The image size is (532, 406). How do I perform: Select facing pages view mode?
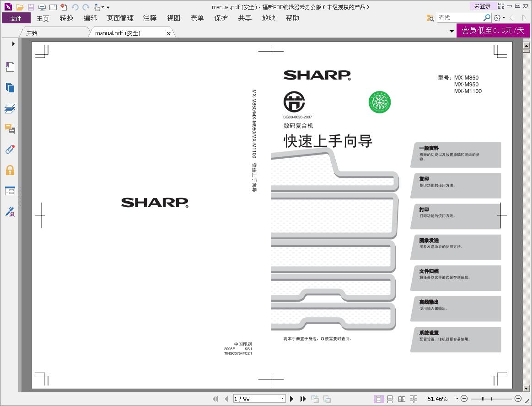click(402, 399)
